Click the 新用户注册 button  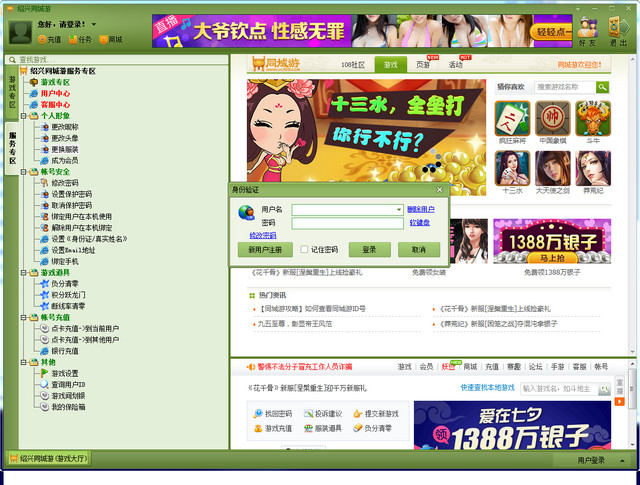tap(265, 249)
